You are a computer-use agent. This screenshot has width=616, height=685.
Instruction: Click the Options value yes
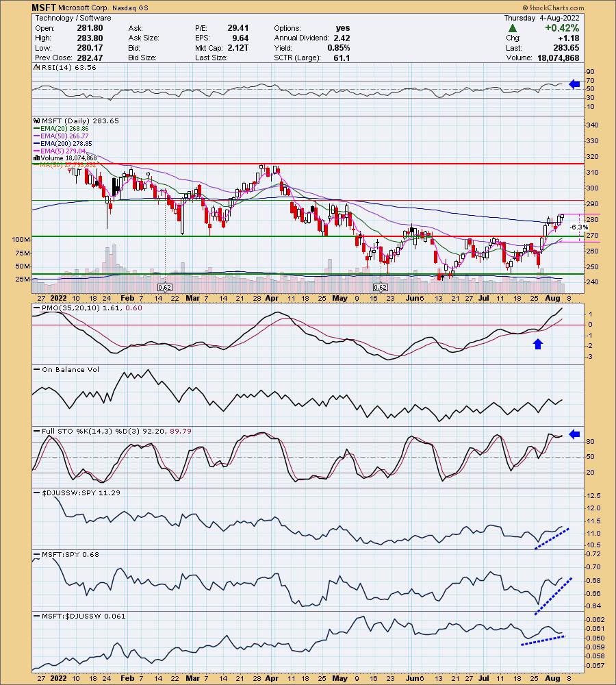pos(343,28)
